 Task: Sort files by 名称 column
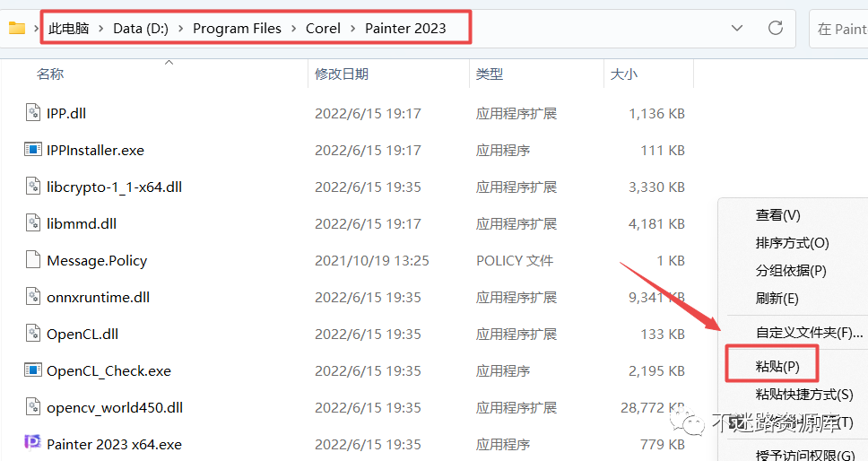tap(50, 74)
